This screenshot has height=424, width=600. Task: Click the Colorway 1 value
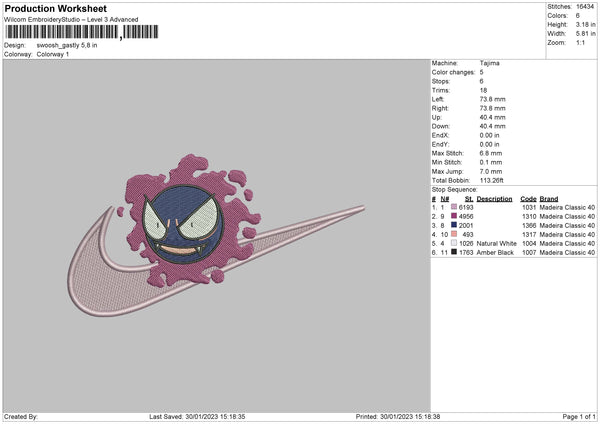pos(53,54)
